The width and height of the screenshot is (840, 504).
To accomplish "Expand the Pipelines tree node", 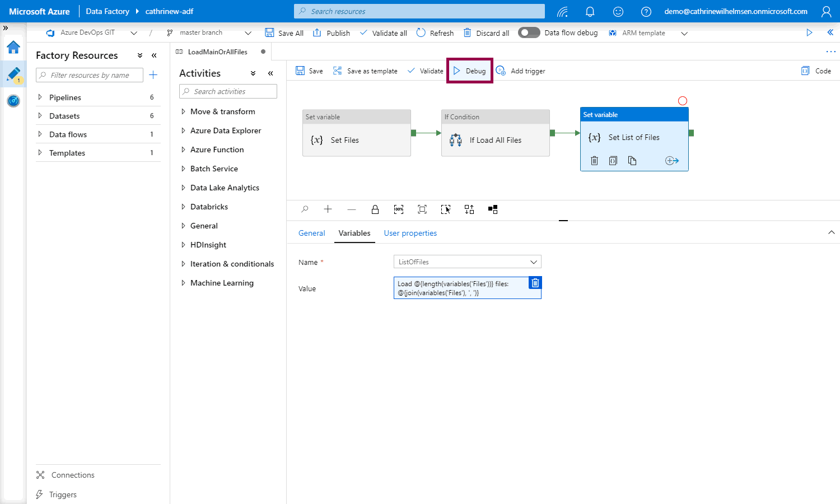I will coord(40,97).
